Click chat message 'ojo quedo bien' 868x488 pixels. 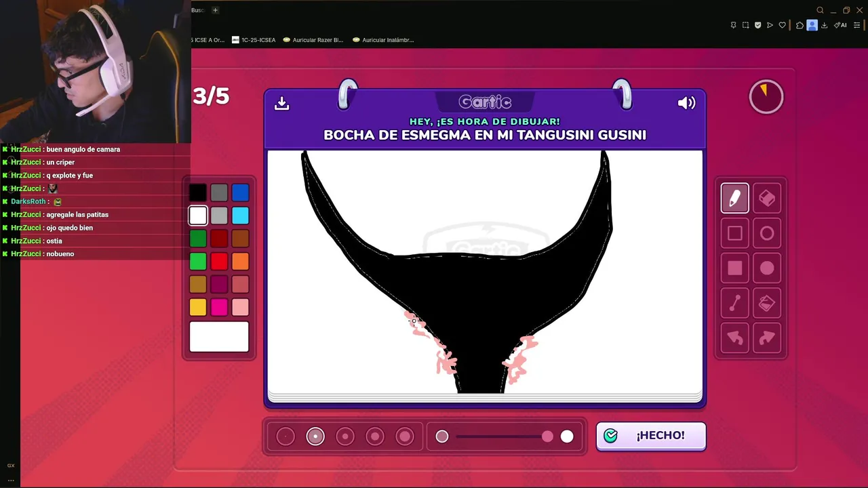[x=69, y=228]
